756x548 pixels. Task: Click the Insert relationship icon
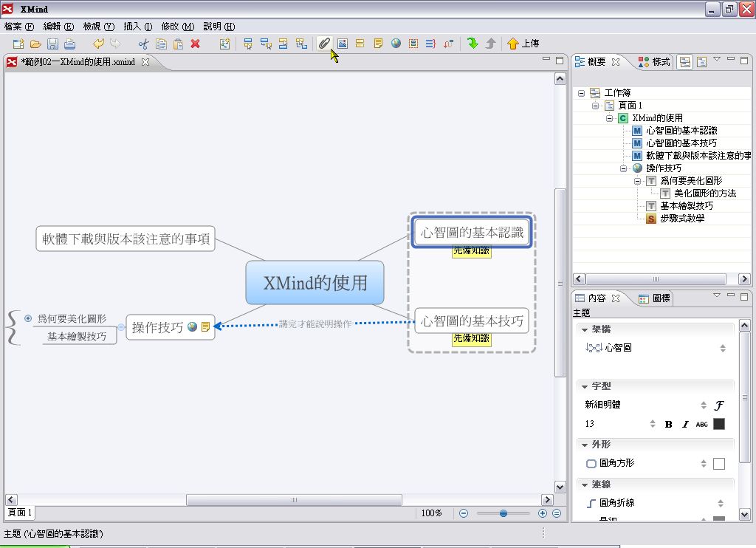448,44
